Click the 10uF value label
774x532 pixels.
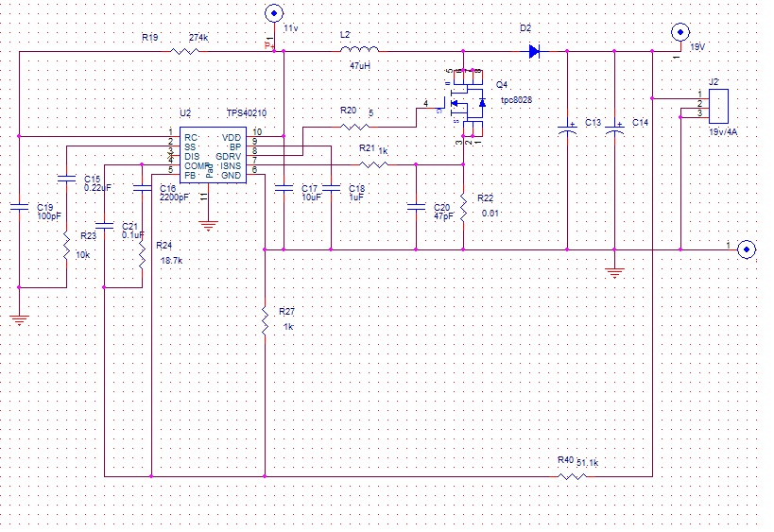click(x=311, y=197)
